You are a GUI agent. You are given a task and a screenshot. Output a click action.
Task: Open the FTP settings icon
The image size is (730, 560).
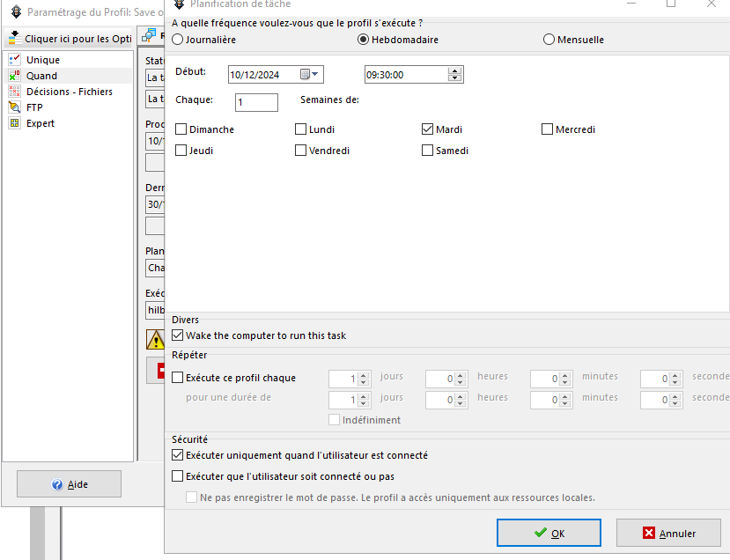(x=14, y=107)
